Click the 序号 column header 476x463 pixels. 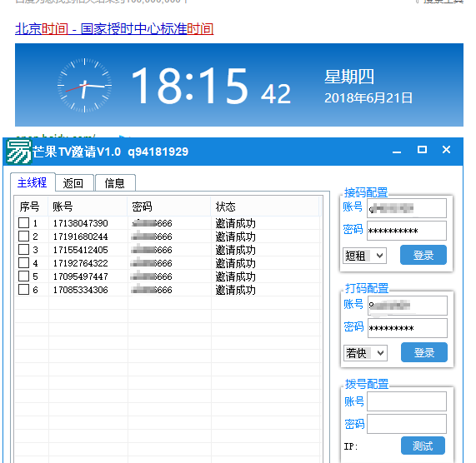pos(32,207)
